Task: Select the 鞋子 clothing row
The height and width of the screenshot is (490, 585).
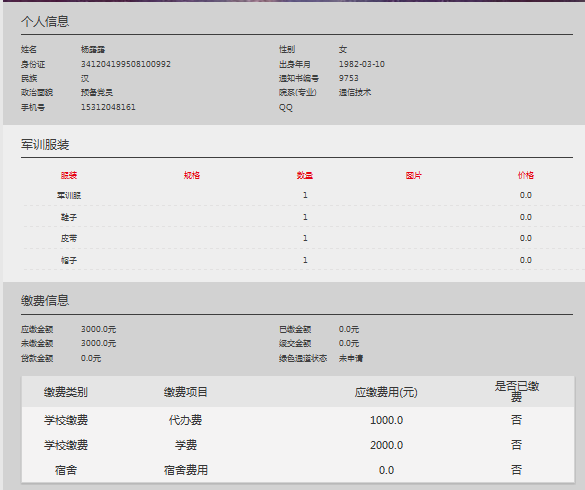Action: (303, 216)
